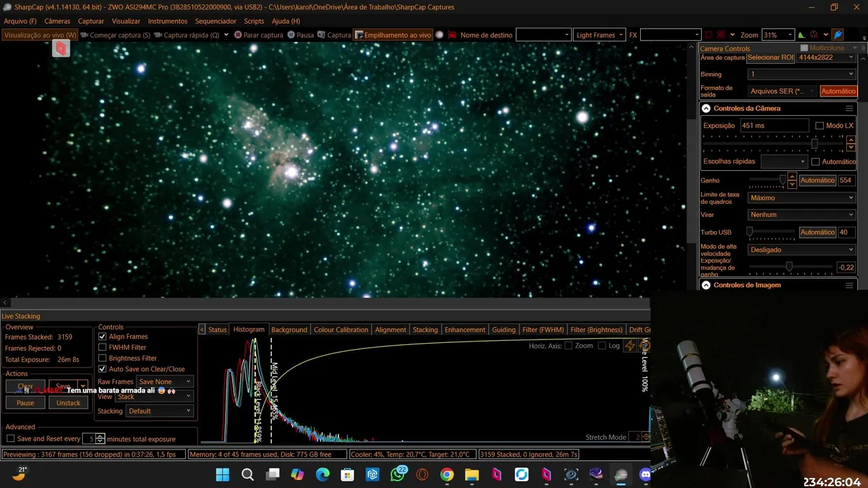Viewport: 868px width, 488px height.
Task: Open Google Chrome from the taskbar
Action: tap(447, 474)
